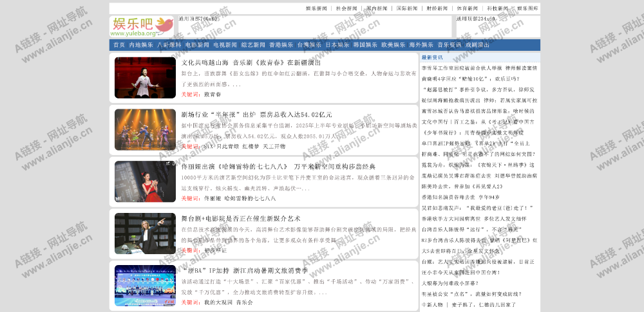Viewport: 644px width, 312px height.
Task: Open sidebar item 汪小菲今天从泰国返回中国台湾
Action: pos(461,273)
